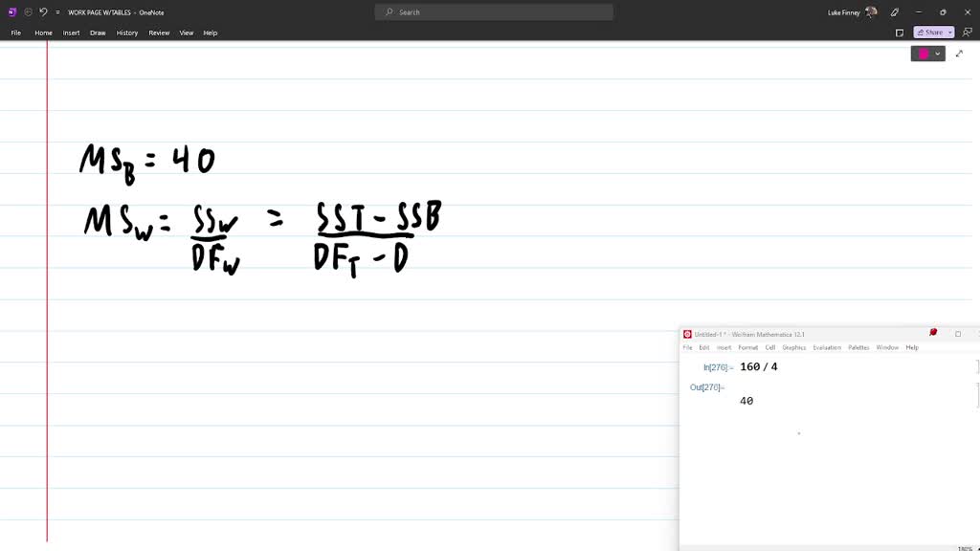Open the Palettes menu in Mathematica
Viewport: 980px width, 551px height.
click(858, 347)
